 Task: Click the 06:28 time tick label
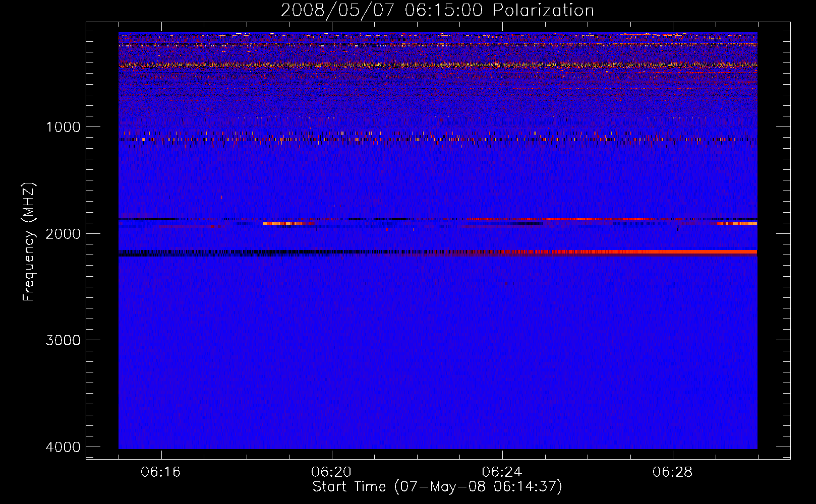[672, 472]
